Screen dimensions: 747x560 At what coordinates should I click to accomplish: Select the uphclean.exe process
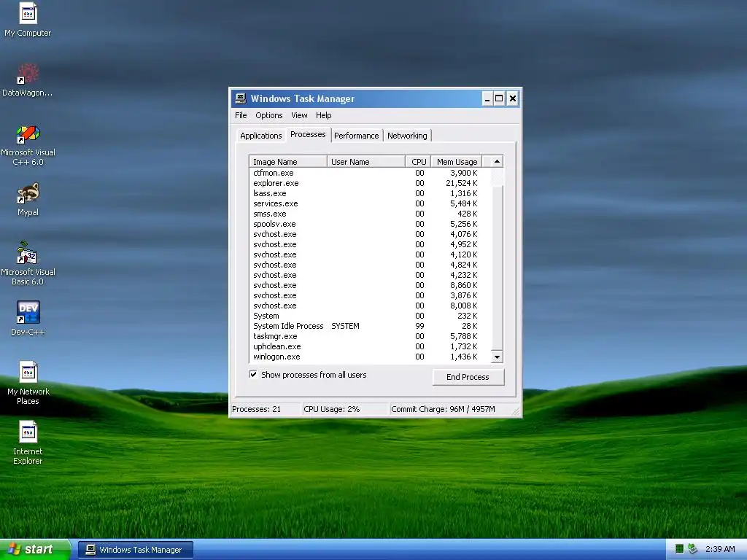pyautogui.click(x=370, y=346)
